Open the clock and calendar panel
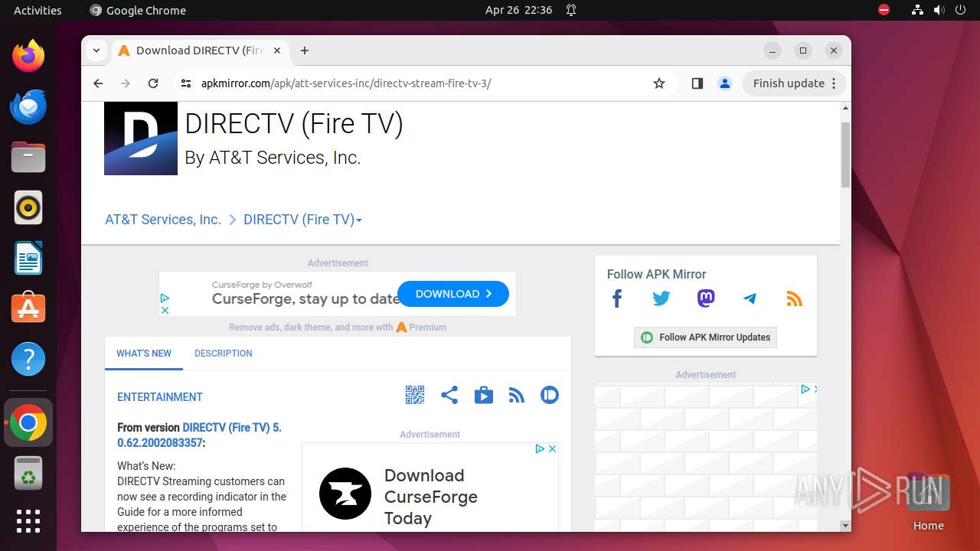Image resolution: width=980 pixels, height=551 pixels. 518,11
